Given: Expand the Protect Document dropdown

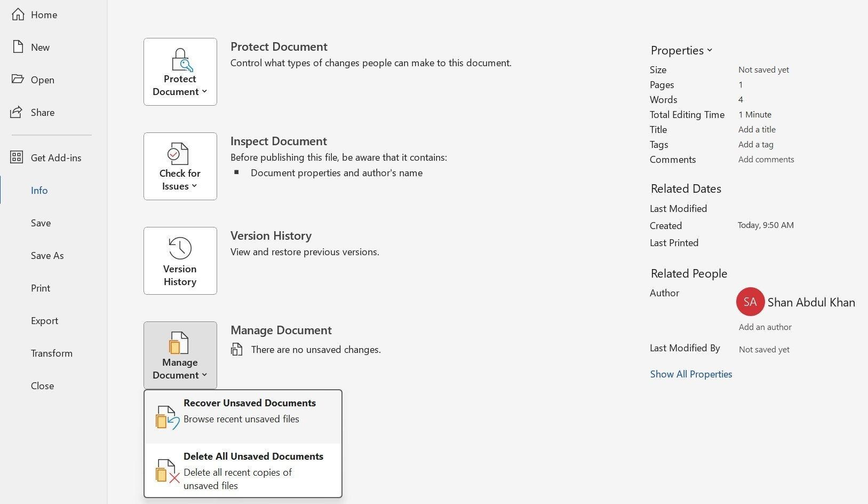Looking at the screenshot, I should click(x=180, y=72).
